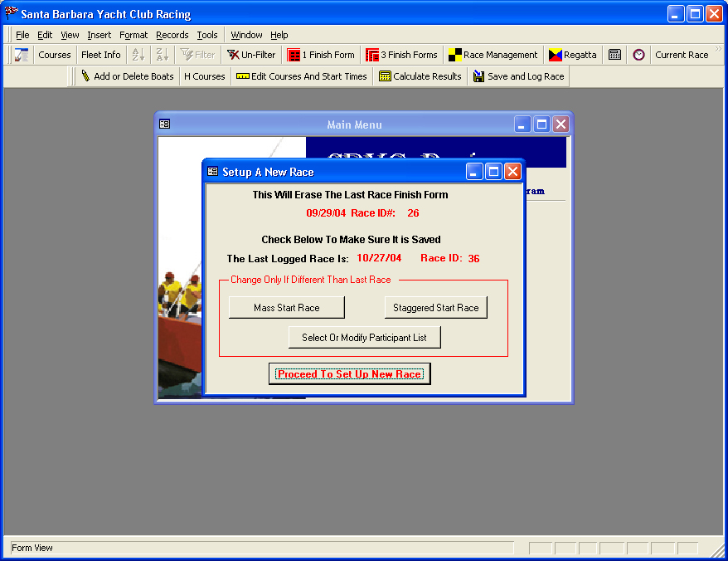This screenshot has height=561, width=728.
Task: Open Fleet Info toolbar item
Action: coord(101,55)
